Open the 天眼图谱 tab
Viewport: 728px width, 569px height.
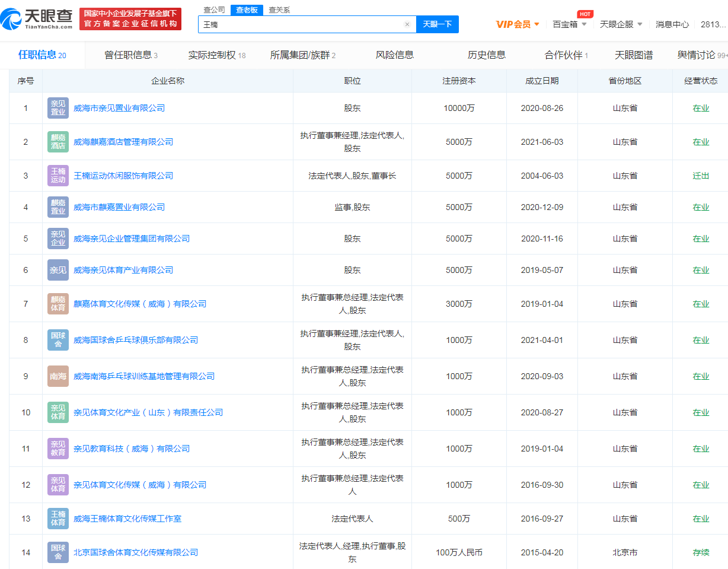pos(634,55)
